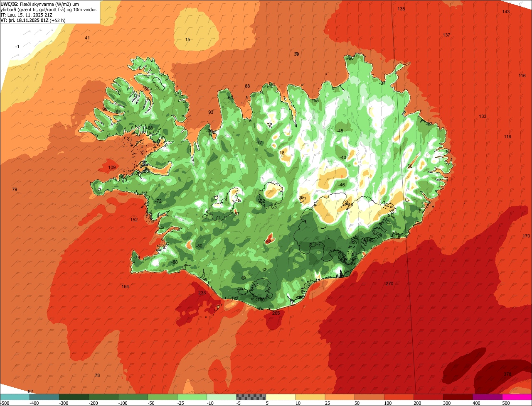Click map value 90 in Westfjords
The image size is (532, 406).
click(105, 109)
